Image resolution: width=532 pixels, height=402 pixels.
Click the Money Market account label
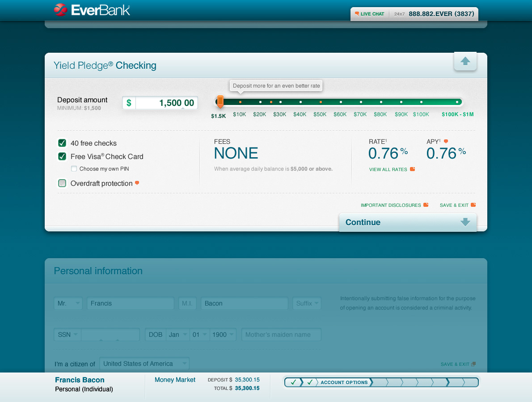175,380
